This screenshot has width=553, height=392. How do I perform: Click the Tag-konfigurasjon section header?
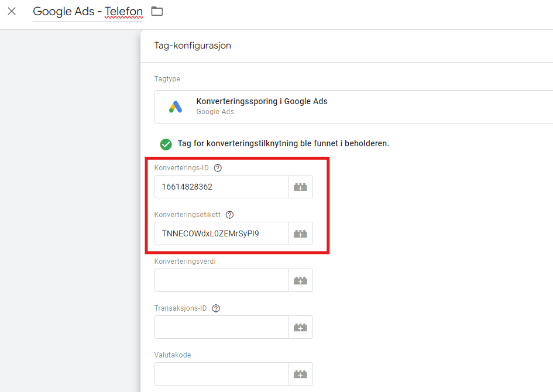click(193, 45)
